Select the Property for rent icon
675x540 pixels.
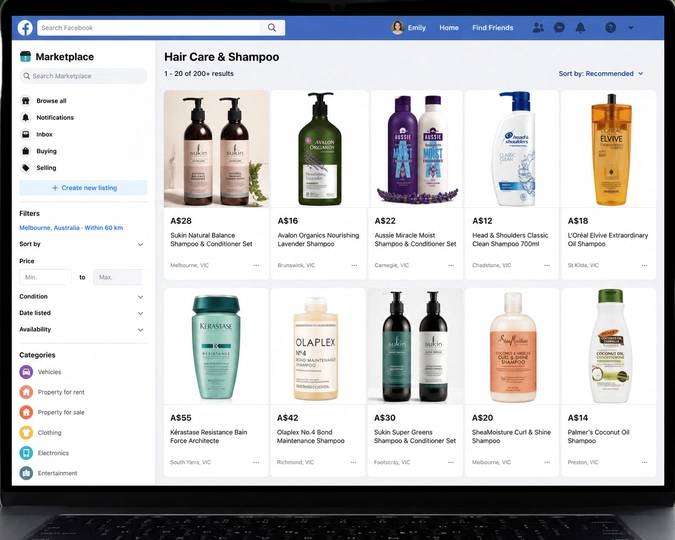[26, 392]
